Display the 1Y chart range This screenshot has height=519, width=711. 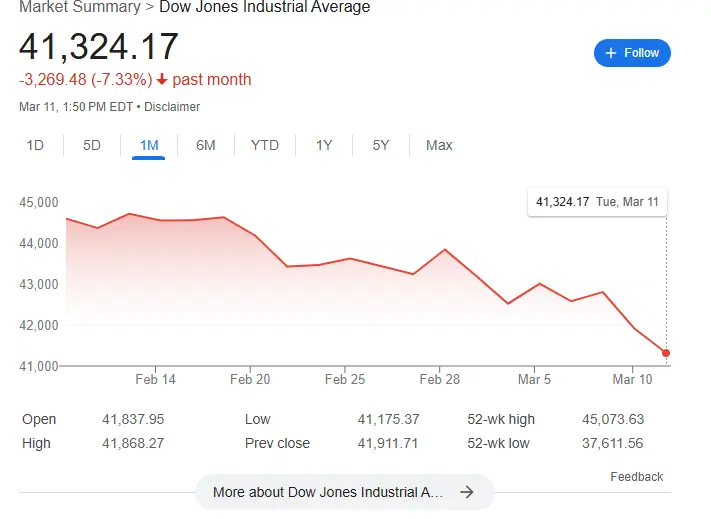pyautogui.click(x=324, y=145)
